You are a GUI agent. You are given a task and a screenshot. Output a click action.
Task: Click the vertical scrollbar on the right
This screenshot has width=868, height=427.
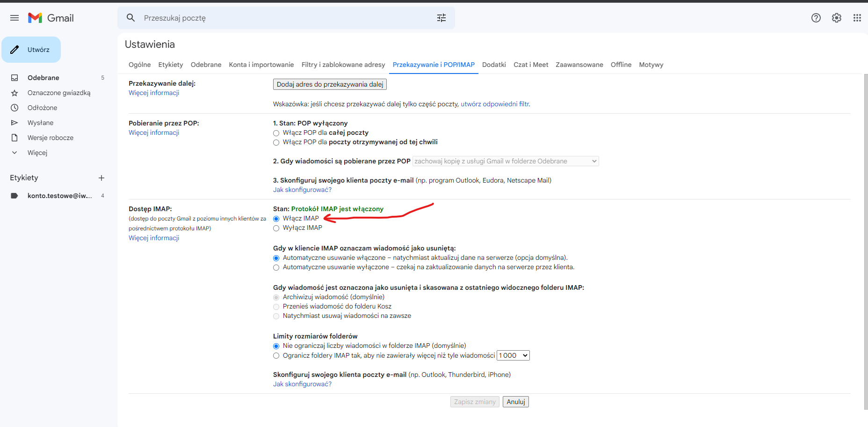tap(865, 234)
